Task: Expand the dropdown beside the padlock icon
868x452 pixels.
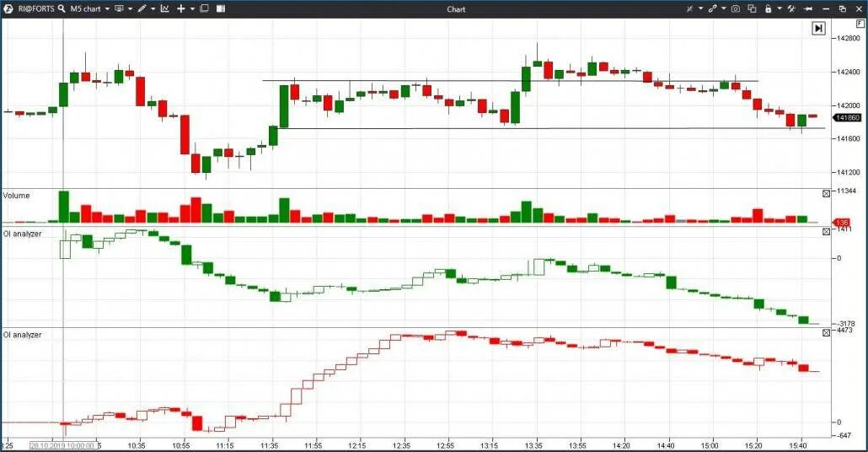Action: pyautogui.click(x=780, y=9)
